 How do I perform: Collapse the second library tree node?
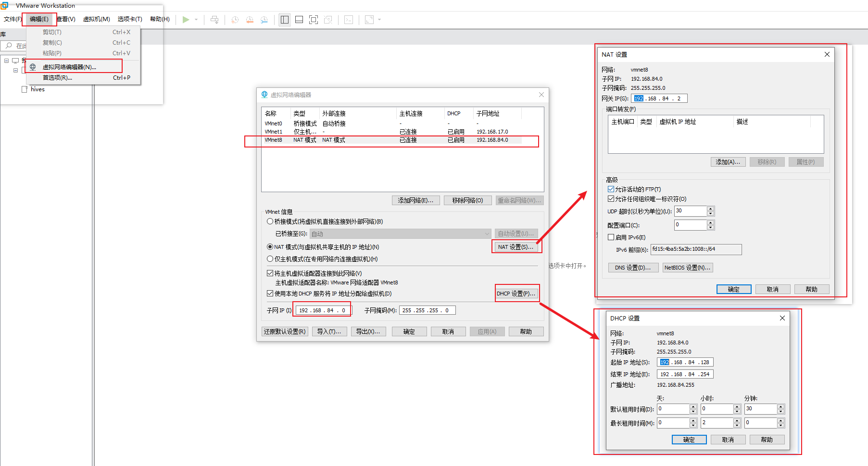pos(15,70)
